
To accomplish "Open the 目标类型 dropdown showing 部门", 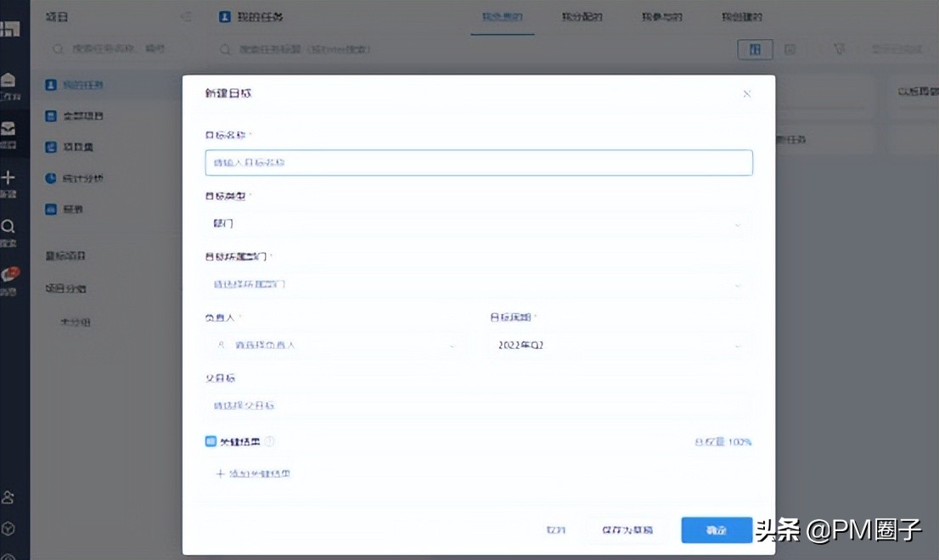I will tap(478, 223).
